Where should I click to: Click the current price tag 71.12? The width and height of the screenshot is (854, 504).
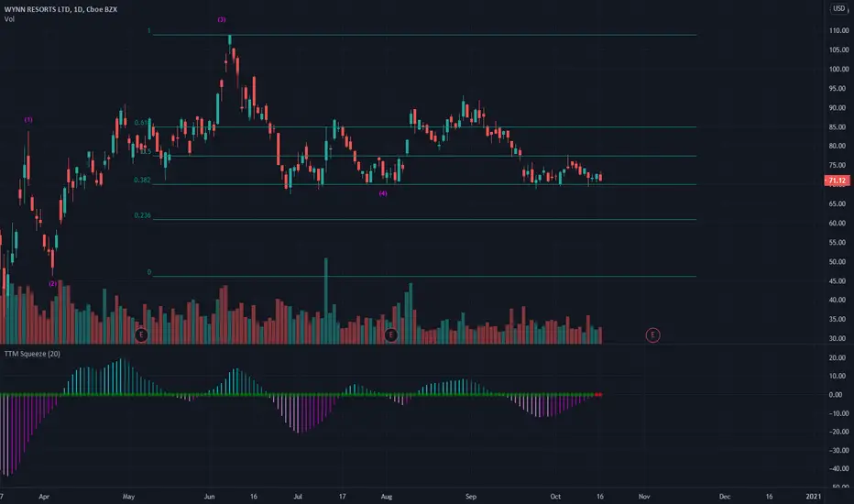(x=838, y=181)
